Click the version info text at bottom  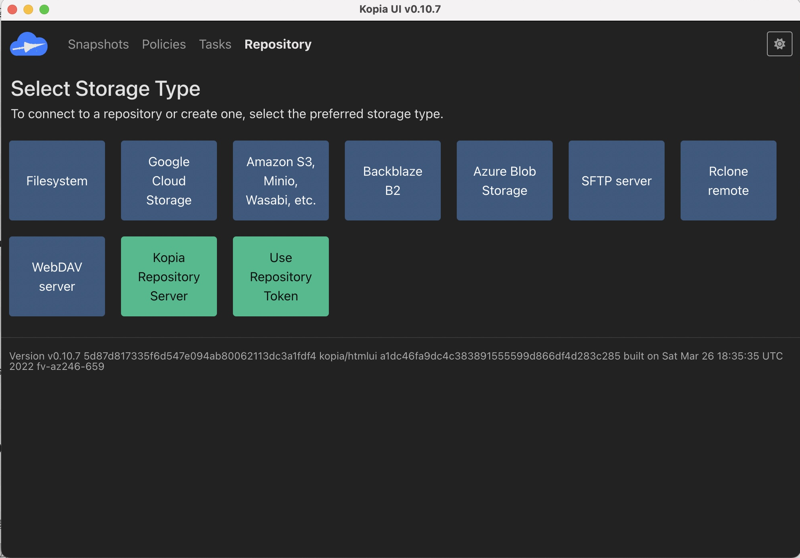point(396,361)
